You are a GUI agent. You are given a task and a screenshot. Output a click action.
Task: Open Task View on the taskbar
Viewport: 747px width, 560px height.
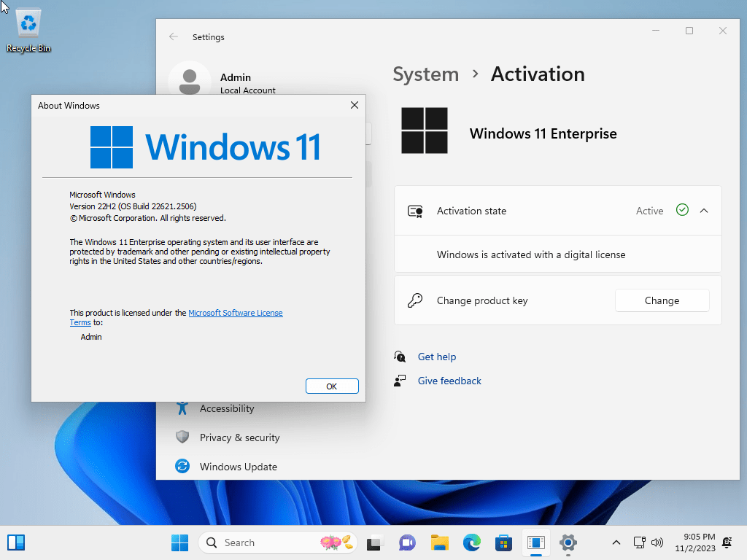coord(374,542)
